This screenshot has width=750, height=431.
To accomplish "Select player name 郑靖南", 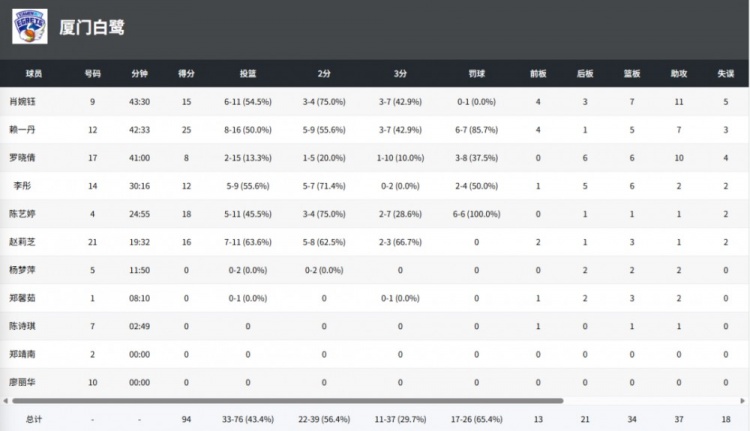I will (22, 354).
